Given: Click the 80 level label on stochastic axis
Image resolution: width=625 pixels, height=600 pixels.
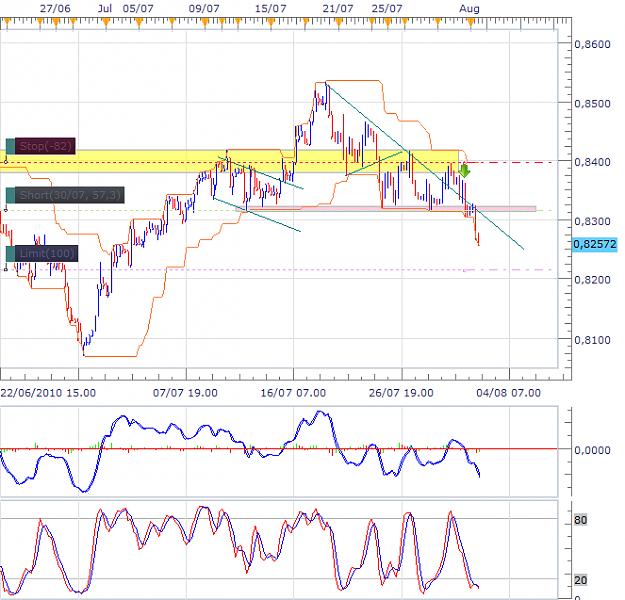Looking at the screenshot, I should [x=580, y=520].
